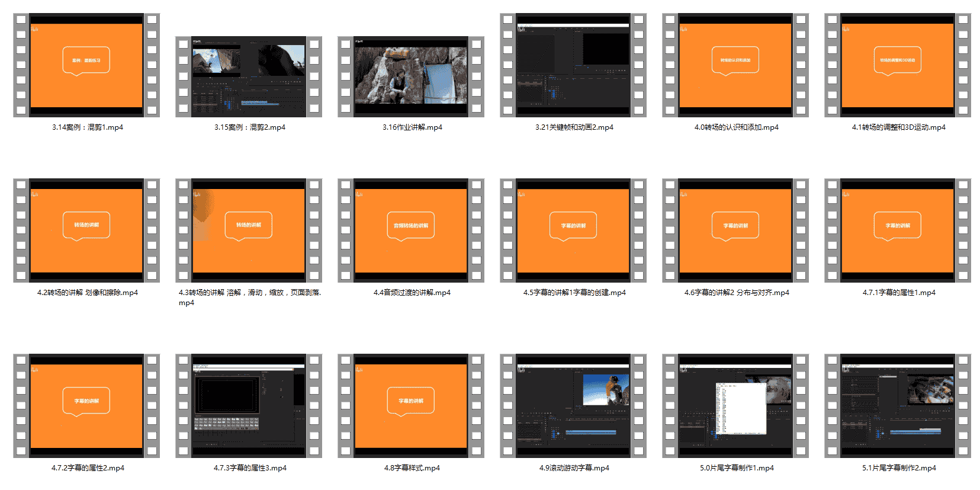980x490 pixels.
Task: Click the 3.21关键帧和动画2.mp4 file icon
Action: pos(573,65)
